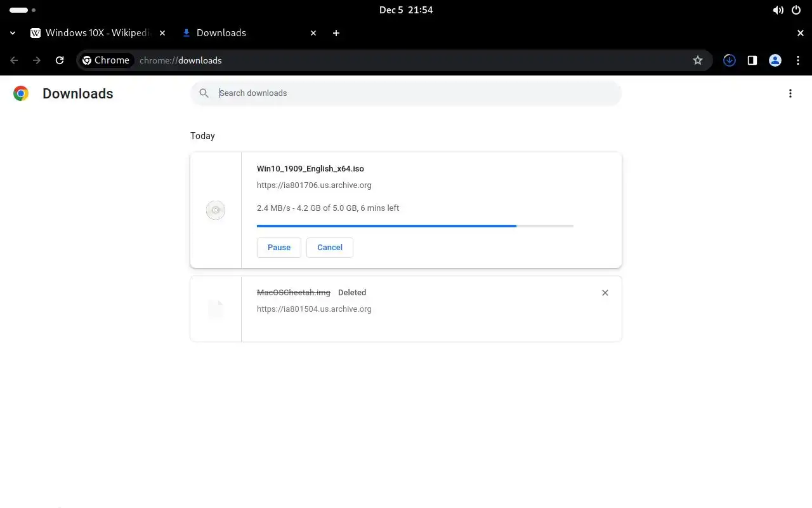The width and height of the screenshot is (812, 508).
Task: Pause the Win10 ISO download
Action: (279, 248)
